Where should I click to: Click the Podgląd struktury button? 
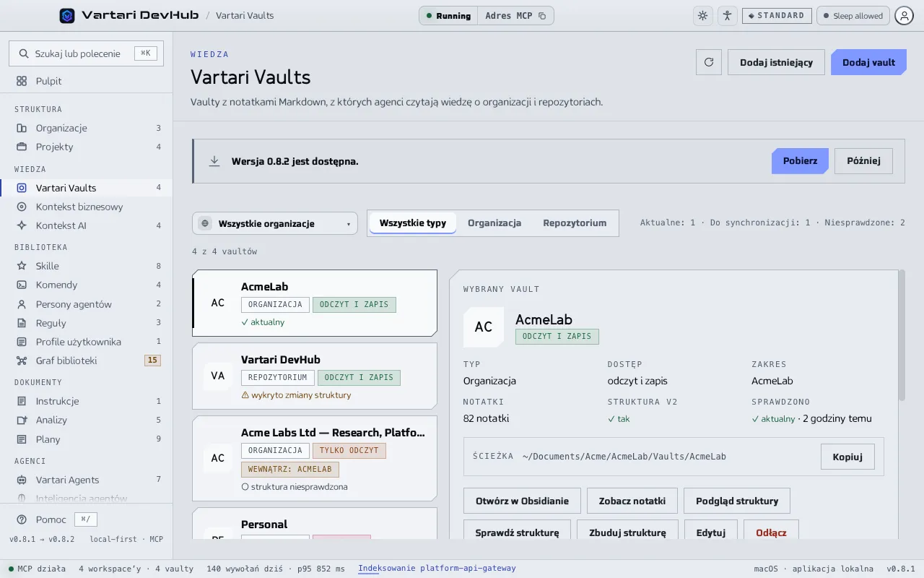pyautogui.click(x=737, y=501)
